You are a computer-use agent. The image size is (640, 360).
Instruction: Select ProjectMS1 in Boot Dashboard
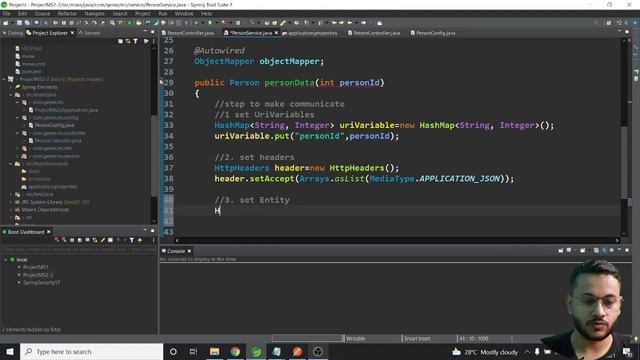point(36,267)
